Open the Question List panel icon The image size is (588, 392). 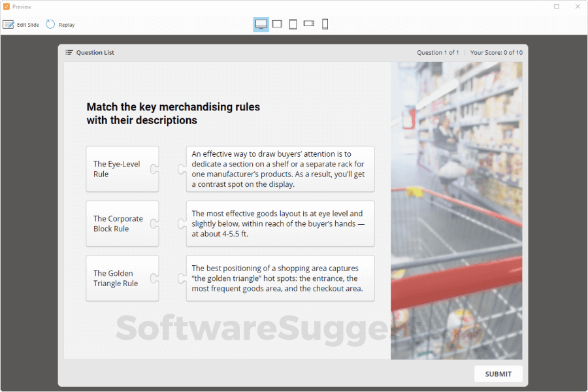pyautogui.click(x=68, y=52)
